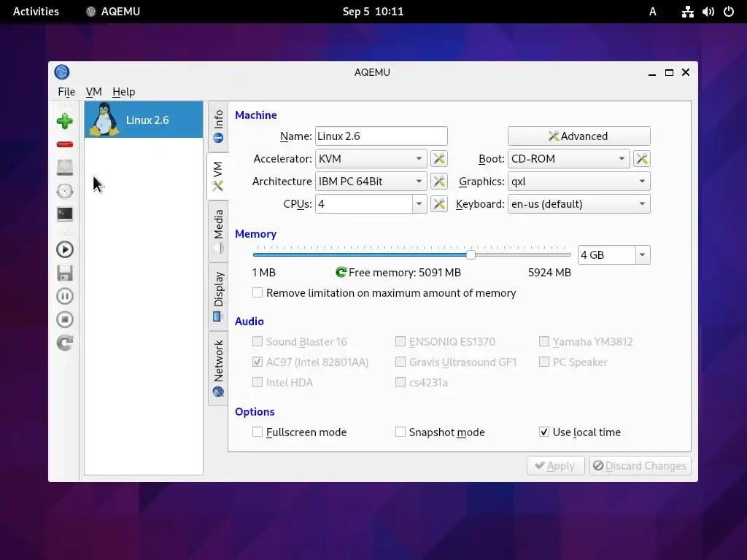Open the Architecture IBM PC 64Bit dropdown
The image size is (747, 560).
click(x=371, y=181)
